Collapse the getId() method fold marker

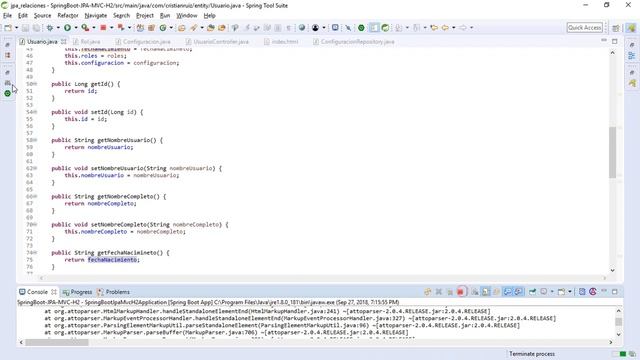[x=36, y=84]
